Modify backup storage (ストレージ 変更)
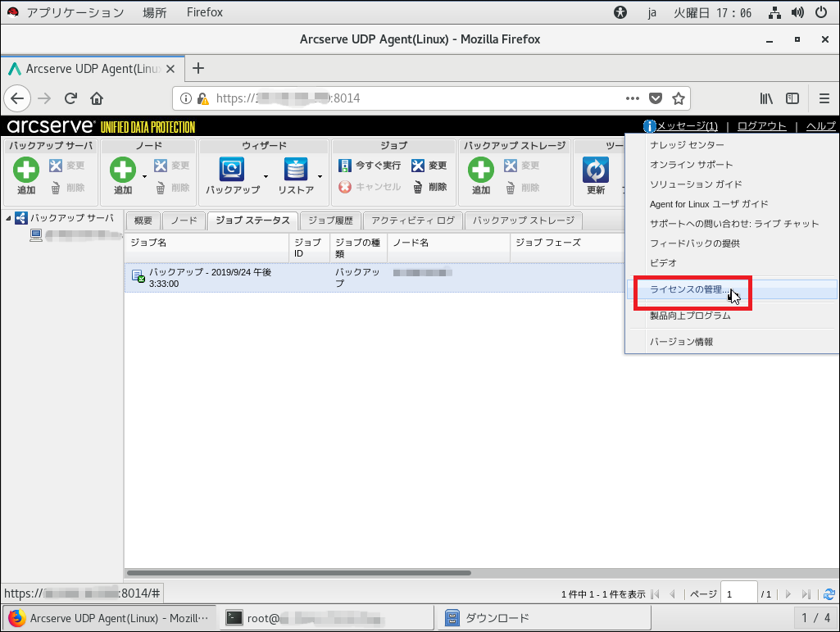This screenshot has width=840, height=632. click(522, 166)
